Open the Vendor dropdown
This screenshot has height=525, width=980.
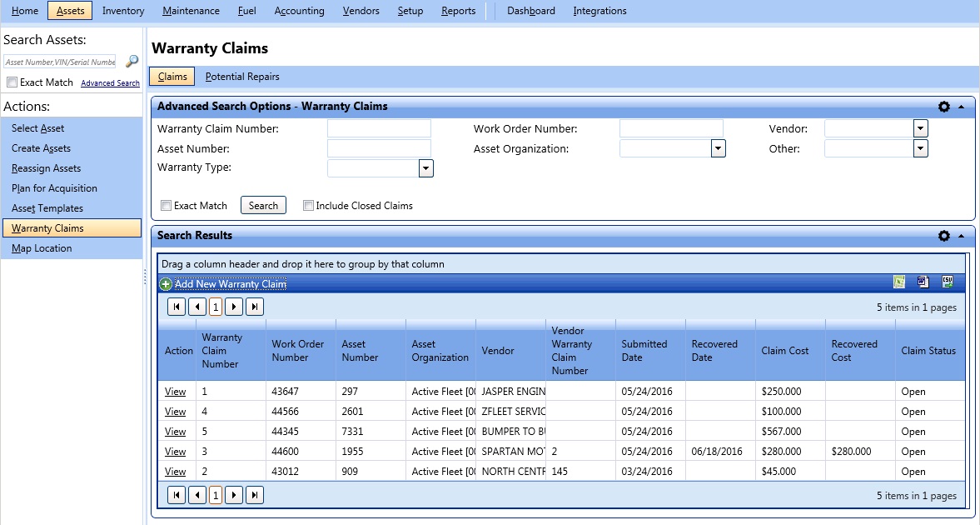[921, 129]
